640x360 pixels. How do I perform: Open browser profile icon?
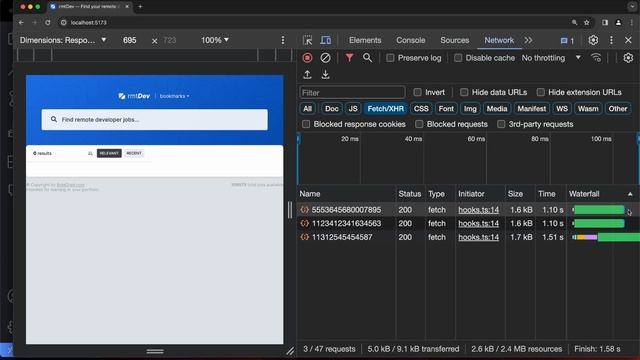tap(618, 22)
